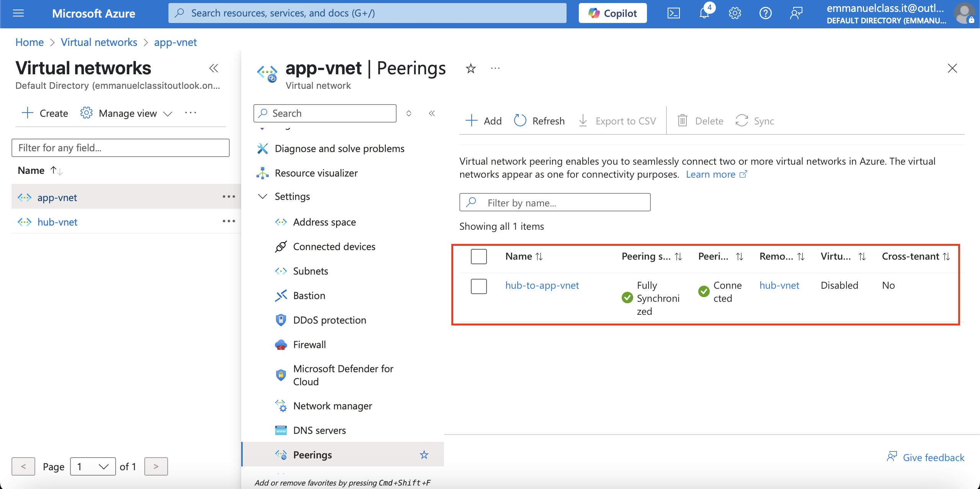Open the Learn more link
This screenshot has height=489, width=980.
tap(716, 175)
